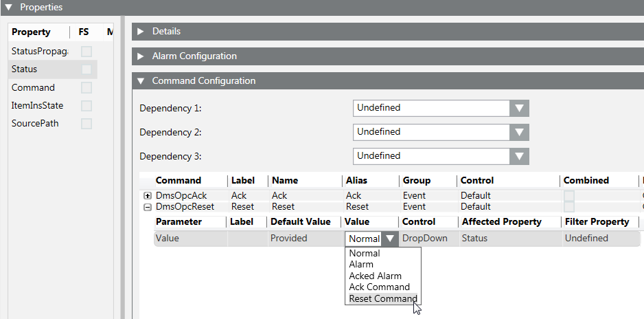This screenshot has height=319, width=644.
Task: Click the Value dropdown arrow showing Normal
Action: [x=390, y=239]
